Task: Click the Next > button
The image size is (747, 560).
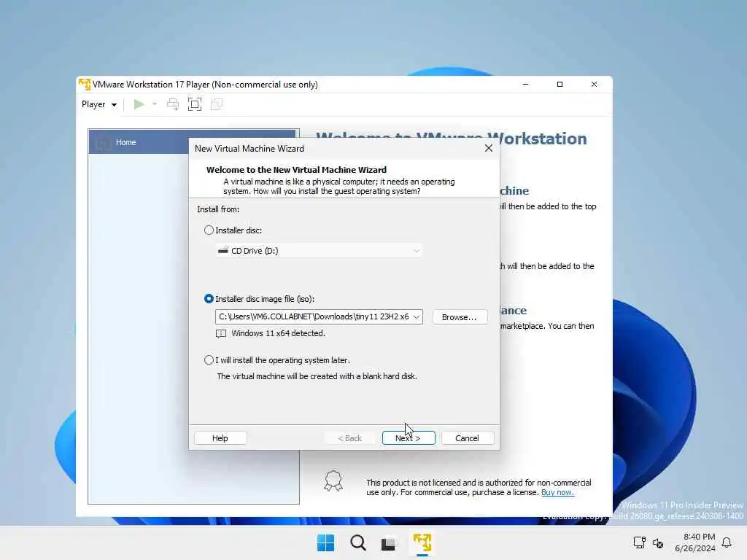Action: tap(409, 438)
